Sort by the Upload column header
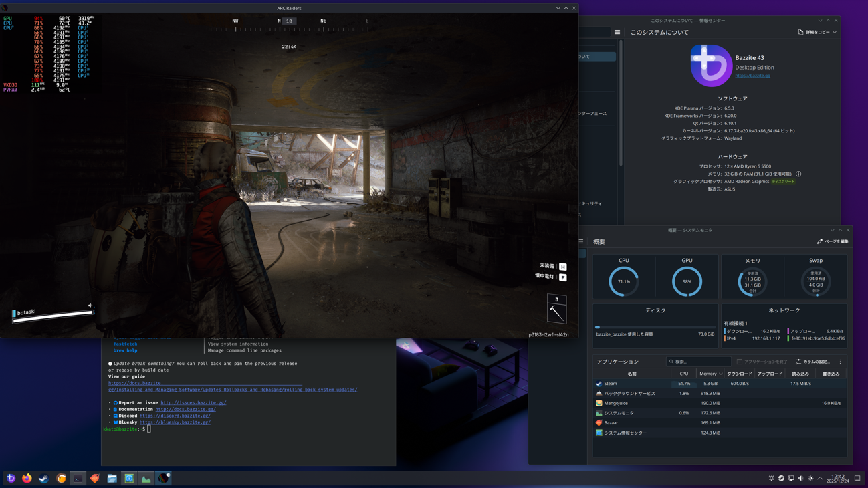Viewport: 868px width, 488px height. (x=770, y=374)
